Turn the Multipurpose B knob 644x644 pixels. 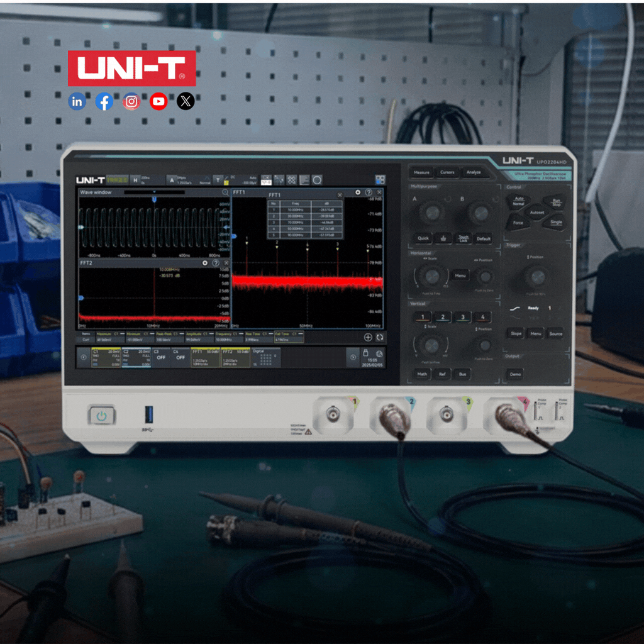[x=480, y=213]
